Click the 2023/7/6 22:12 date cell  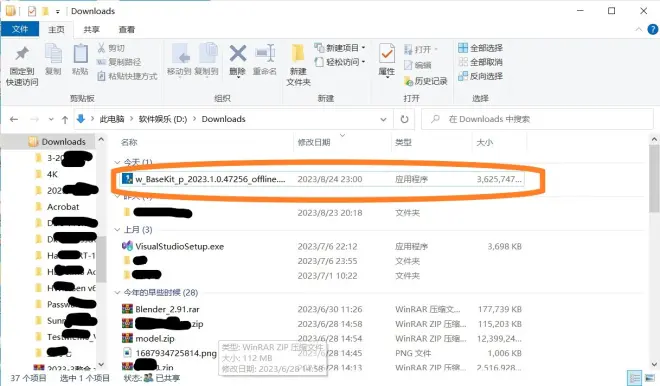pos(327,246)
